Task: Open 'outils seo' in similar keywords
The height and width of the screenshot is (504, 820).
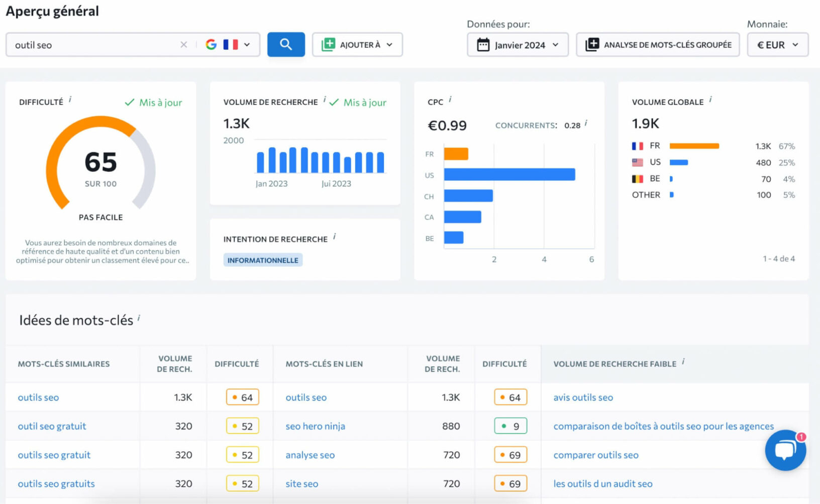Action: [38, 397]
